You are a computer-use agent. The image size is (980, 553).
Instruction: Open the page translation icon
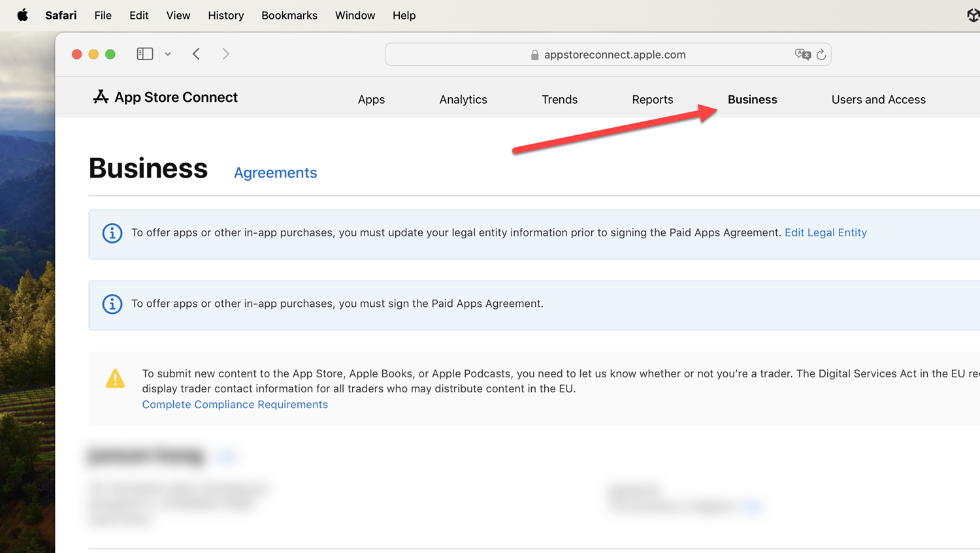pyautogui.click(x=803, y=54)
